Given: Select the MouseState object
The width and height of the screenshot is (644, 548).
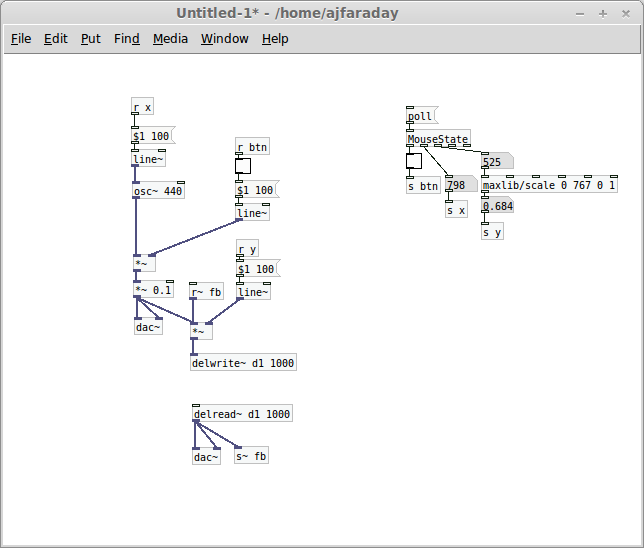Looking at the screenshot, I should click(x=438, y=138).
